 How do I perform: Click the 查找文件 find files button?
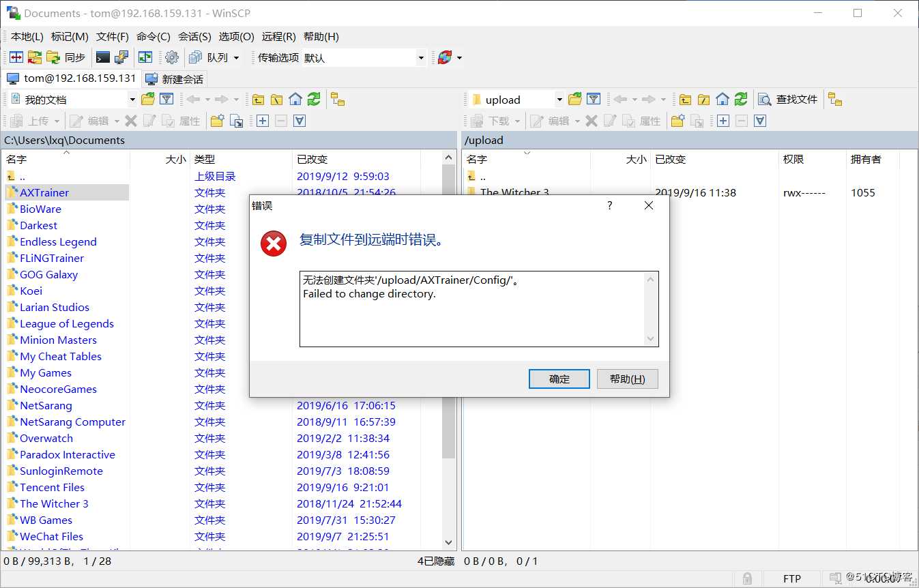tap(788, 100)
